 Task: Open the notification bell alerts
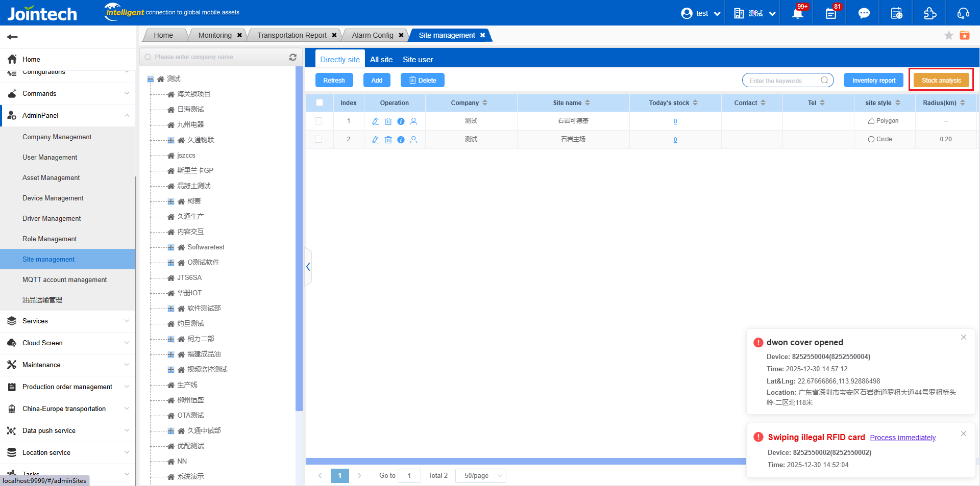tap(797, 13)
